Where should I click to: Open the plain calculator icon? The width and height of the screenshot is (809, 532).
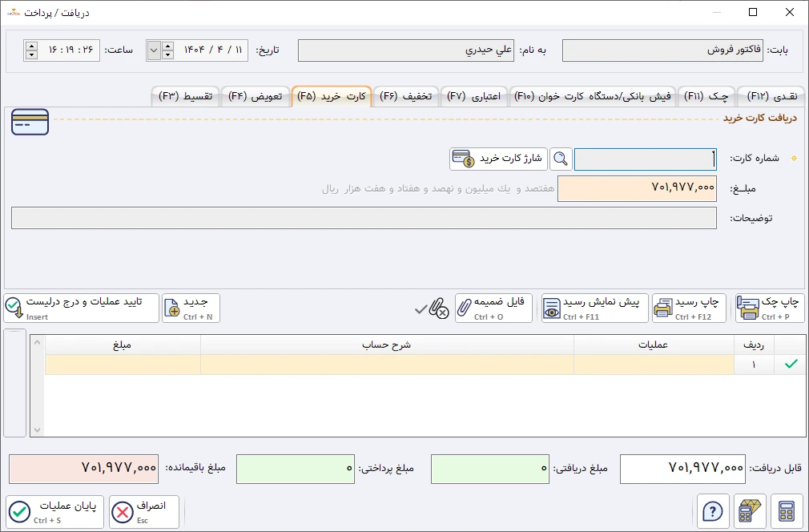[x=787, y=511]
